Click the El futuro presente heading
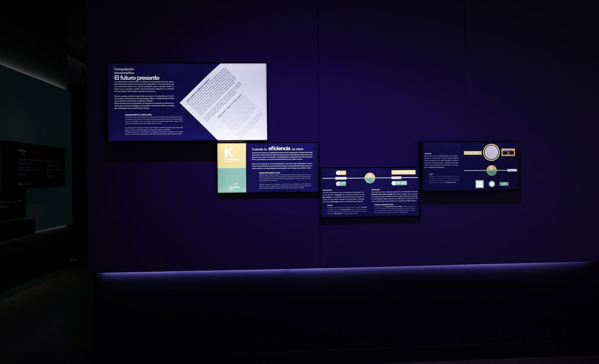Image resolution: width=599 pixels, height=364 pixels. click(x=137, y=78)
